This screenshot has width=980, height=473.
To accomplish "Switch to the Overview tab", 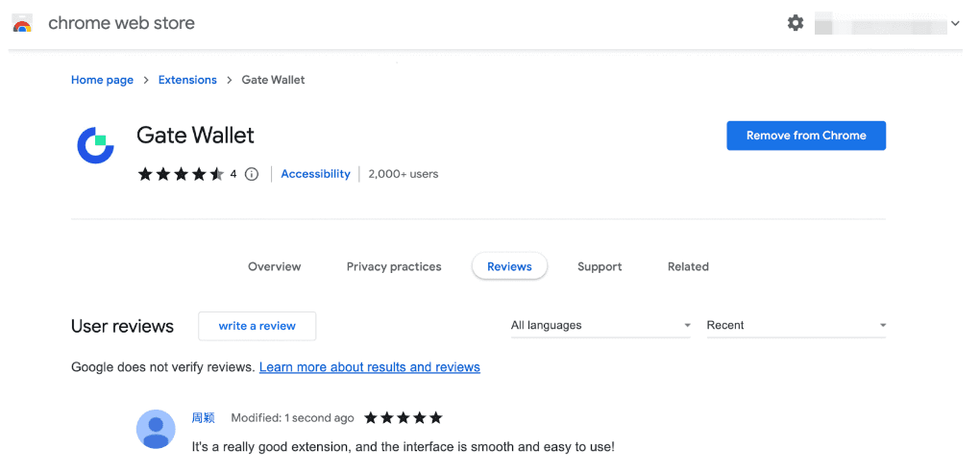I will tap(274, 267).
